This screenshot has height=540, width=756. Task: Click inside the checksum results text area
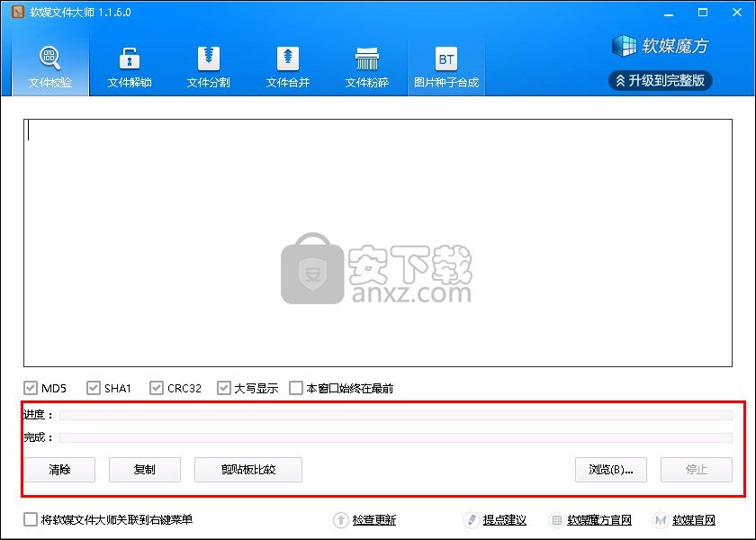[378, 242]
